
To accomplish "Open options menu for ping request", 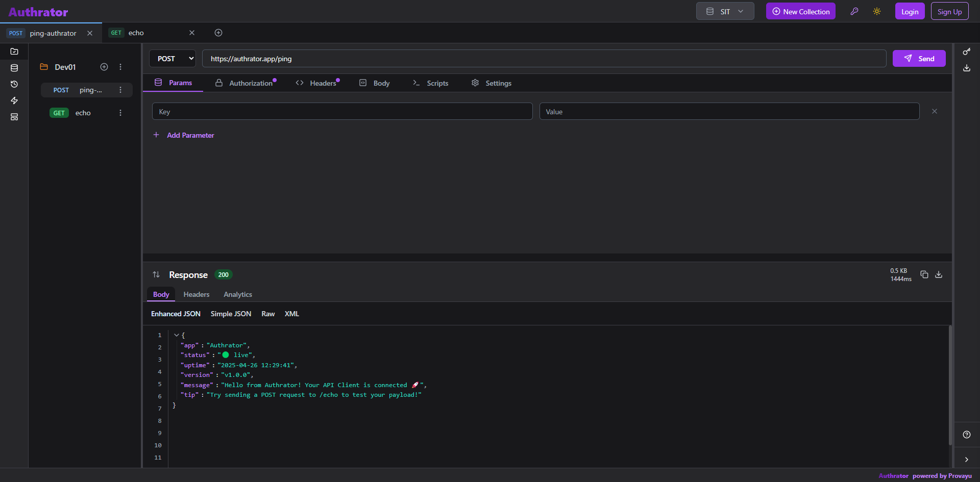I will point(120,90).
